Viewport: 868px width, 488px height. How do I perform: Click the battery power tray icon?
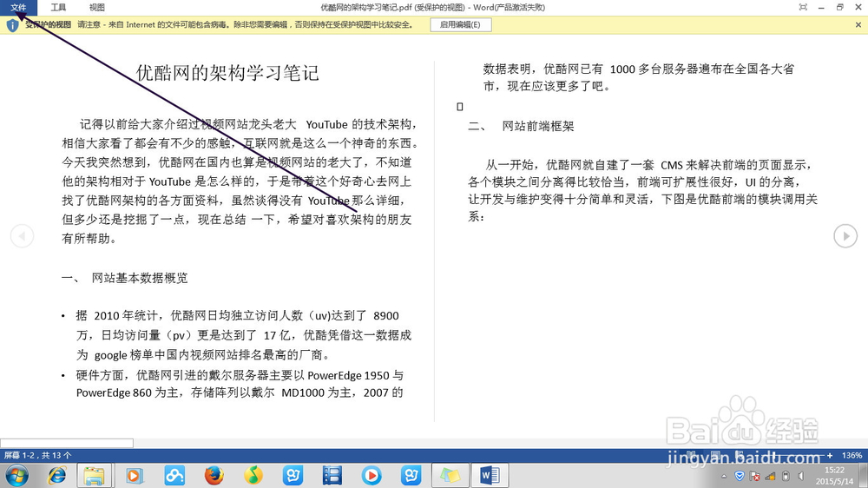[x=786, y=476]
